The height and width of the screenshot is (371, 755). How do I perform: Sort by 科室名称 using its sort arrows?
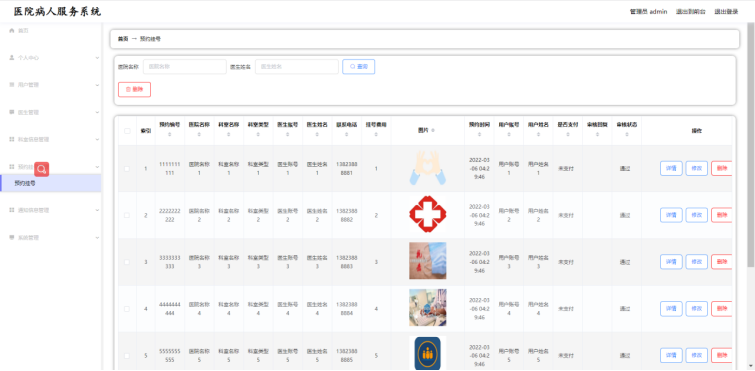(x=229, y=135)
